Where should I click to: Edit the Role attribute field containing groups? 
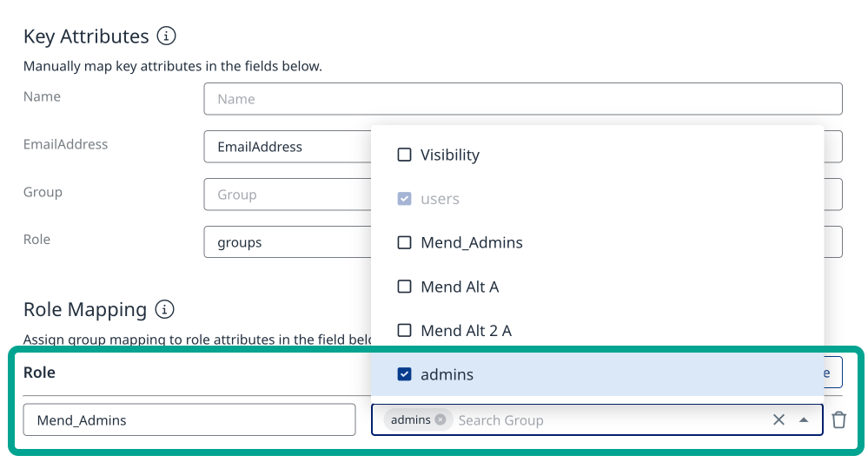287,242
